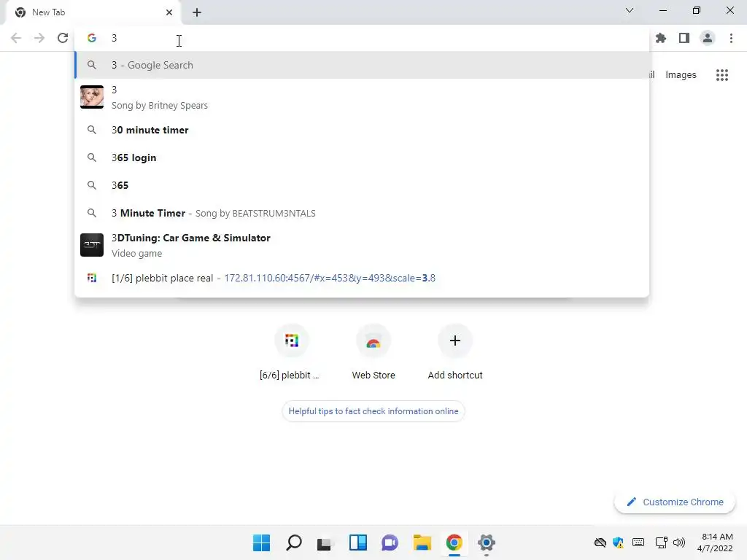Open Settings gear on taskbar
The width and height of the screenshot is (747, 560).
pos(487,542)
